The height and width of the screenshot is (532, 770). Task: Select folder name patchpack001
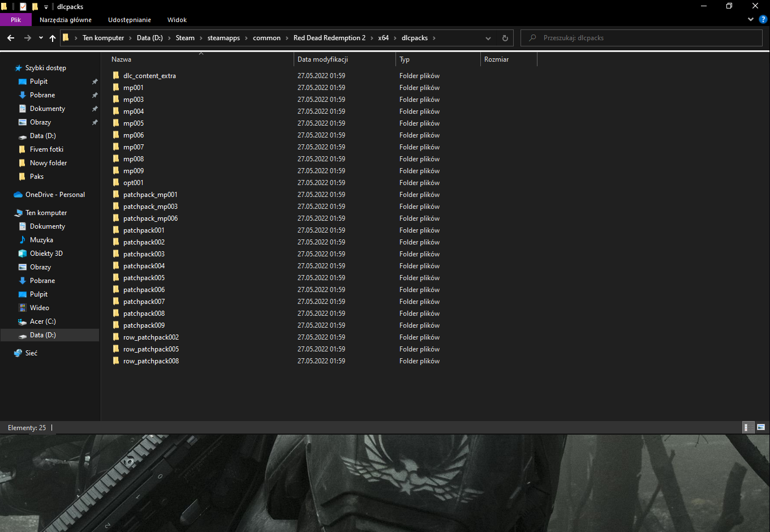pyautogui.click(x=144, y=230)
